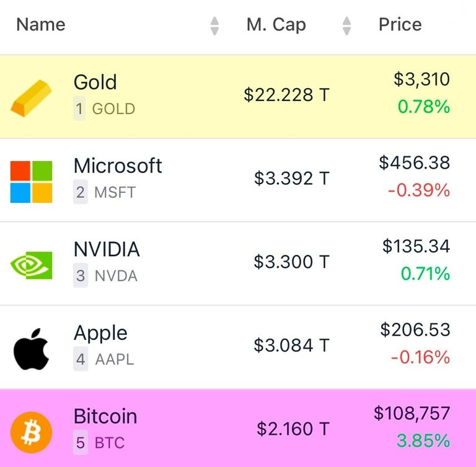Click the black Apple logo

(x=31, y=349)
